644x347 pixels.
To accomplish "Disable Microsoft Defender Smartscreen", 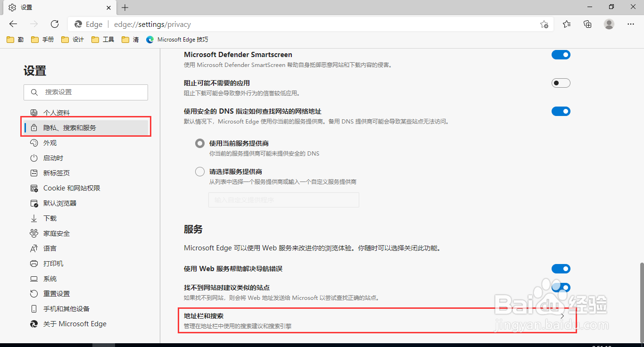I will pyautogui.click(x=561, y=54).
